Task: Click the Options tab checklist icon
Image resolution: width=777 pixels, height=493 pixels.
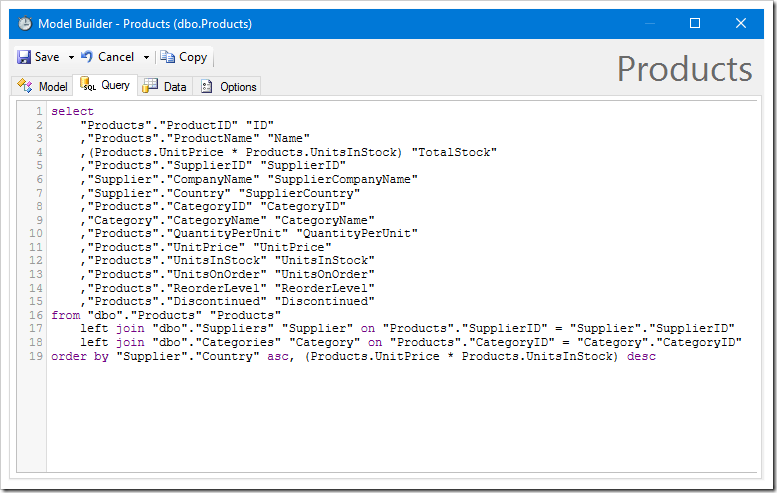Action: 207,87
